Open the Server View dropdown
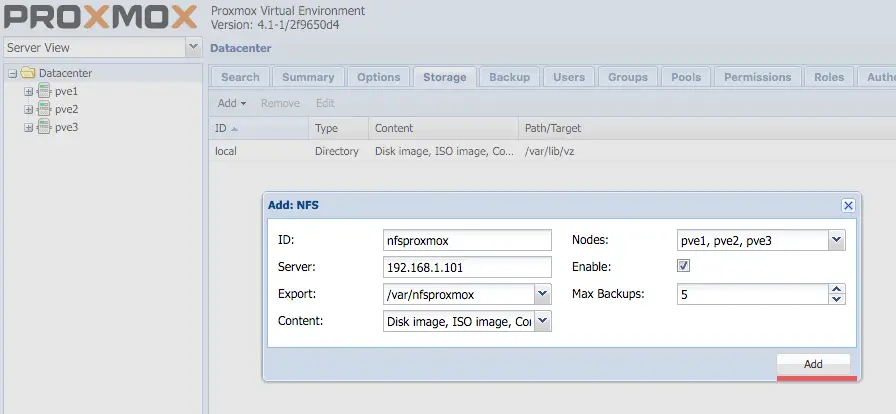 click(x=193, y=47)
